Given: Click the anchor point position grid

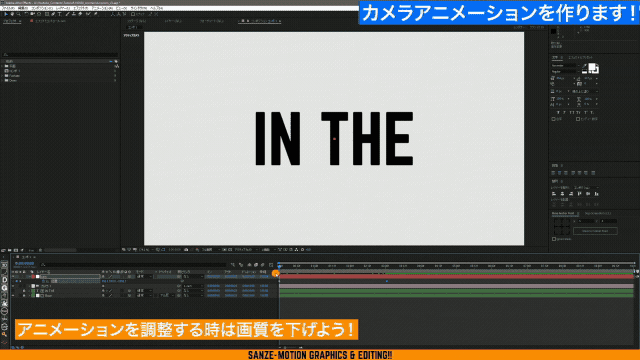Looking at the screenshot, I should (x=562, y=227).
